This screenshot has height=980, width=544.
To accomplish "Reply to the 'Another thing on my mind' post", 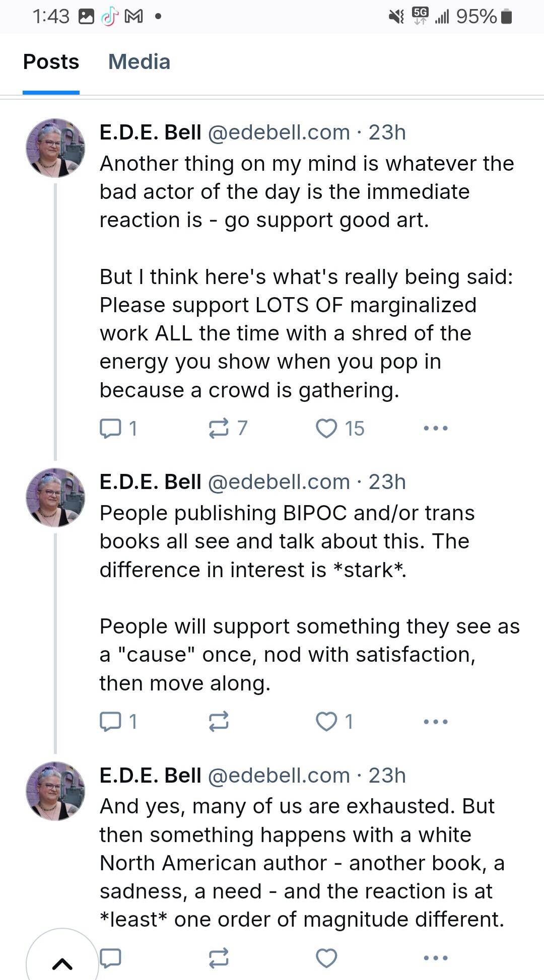I will click(x=118, y=429).
